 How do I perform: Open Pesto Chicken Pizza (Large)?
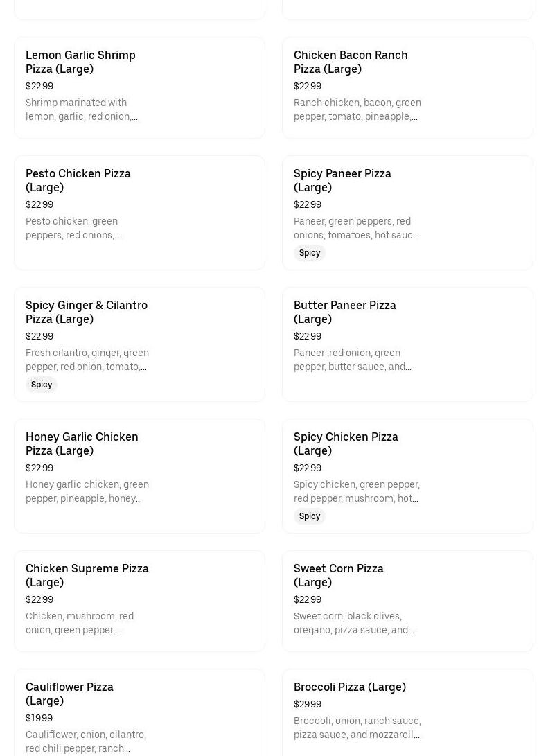pos(78,180)
